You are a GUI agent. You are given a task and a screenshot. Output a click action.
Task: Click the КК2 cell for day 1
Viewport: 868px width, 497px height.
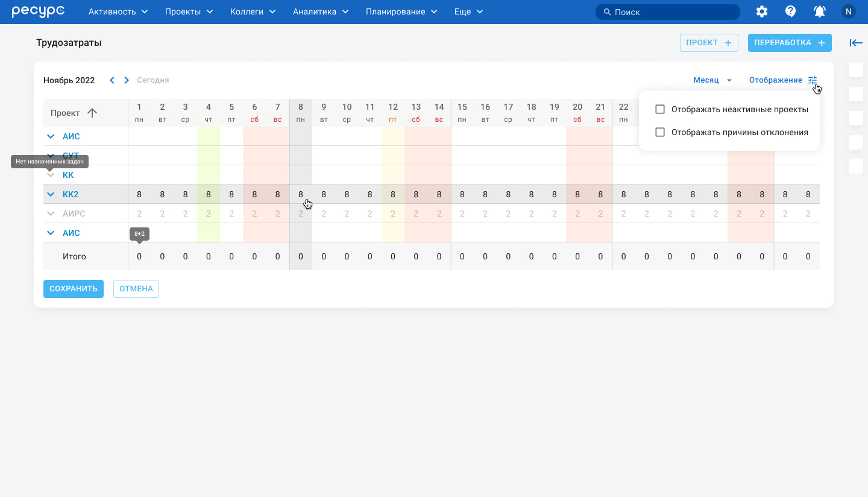click(x=139, y=194)
